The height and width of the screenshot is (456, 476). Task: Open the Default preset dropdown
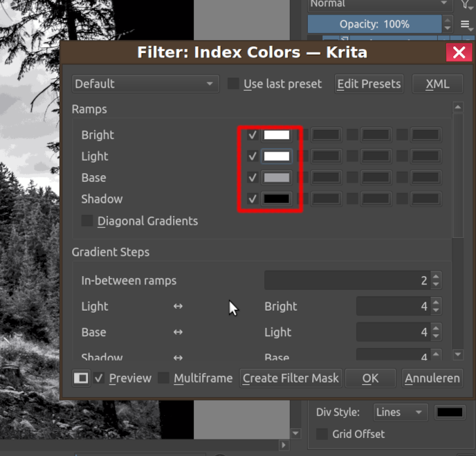(145, 84)
